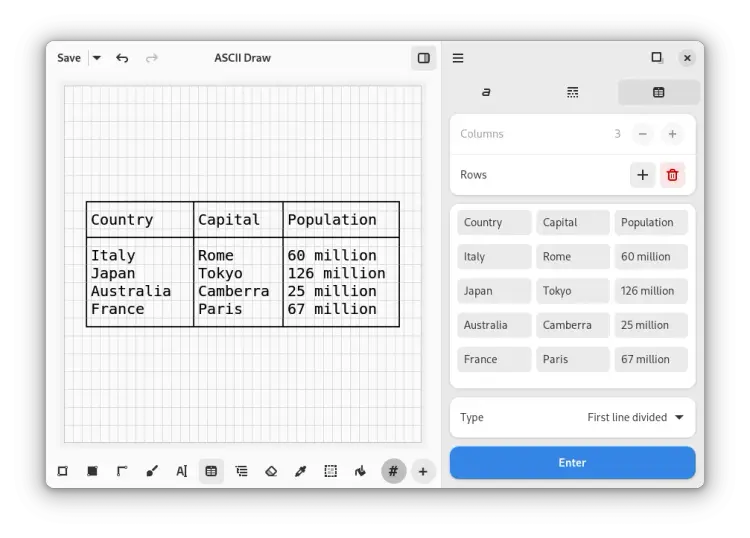Select the Tree List tool
750x538 pixels.
tap(241, 471)
